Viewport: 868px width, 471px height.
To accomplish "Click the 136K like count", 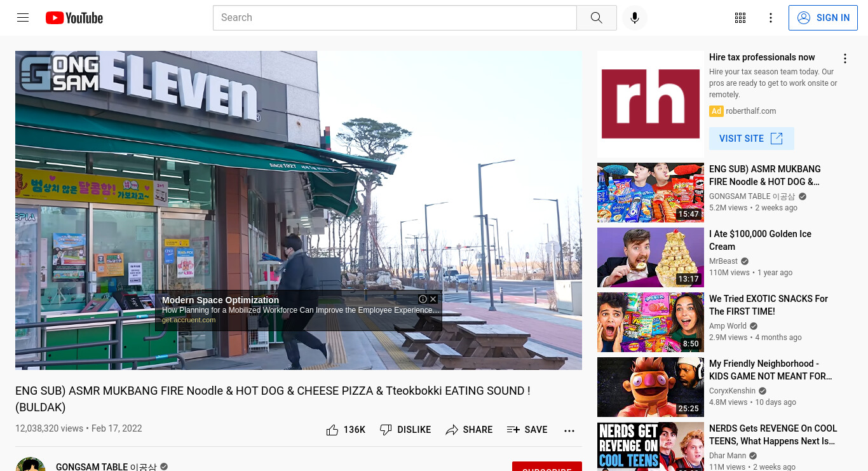I will [x=355, y=430].
